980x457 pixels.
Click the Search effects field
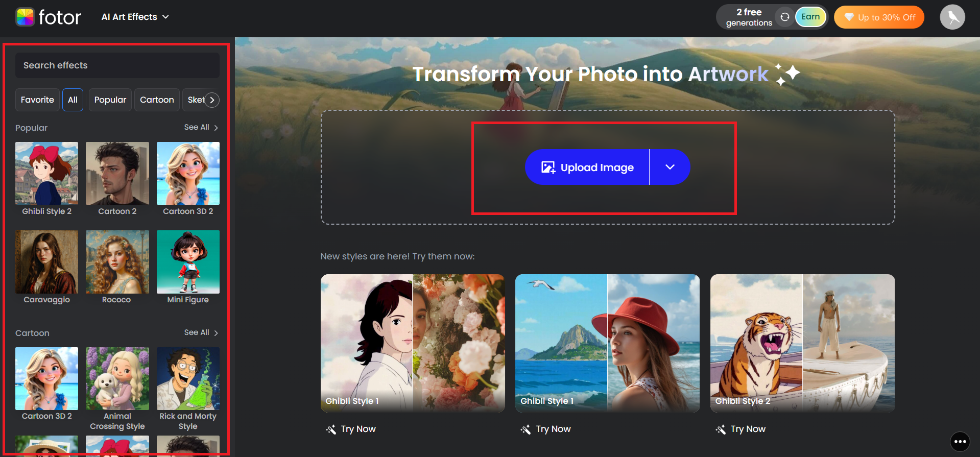[117, 65]
